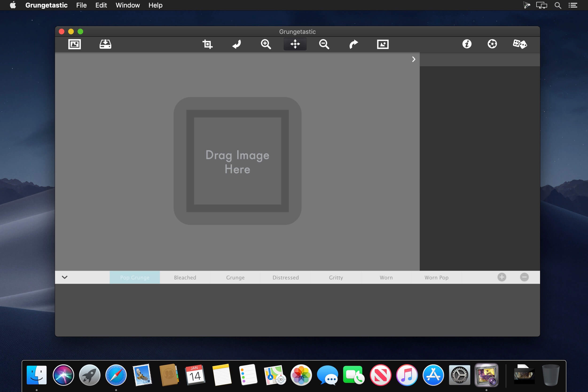Screen dimensions: 588x392
Task: Click the zoom out magnifier
Action: tap(324, 44)
